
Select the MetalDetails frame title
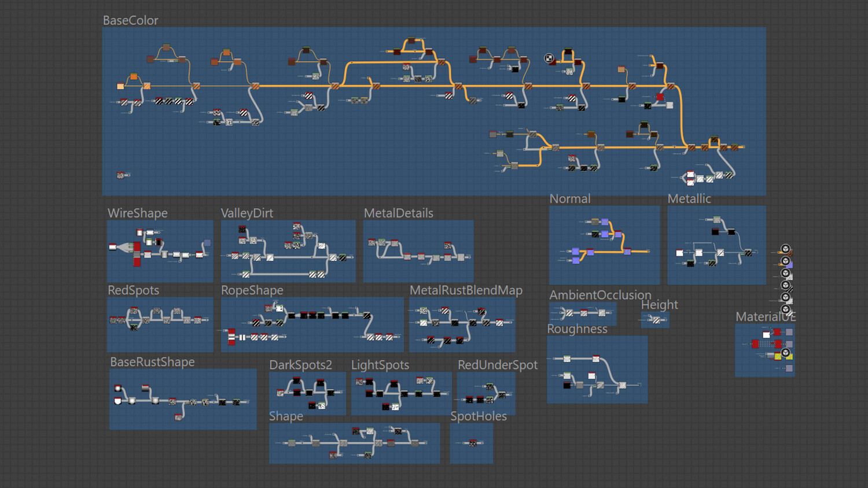click(x=398, y=213)
